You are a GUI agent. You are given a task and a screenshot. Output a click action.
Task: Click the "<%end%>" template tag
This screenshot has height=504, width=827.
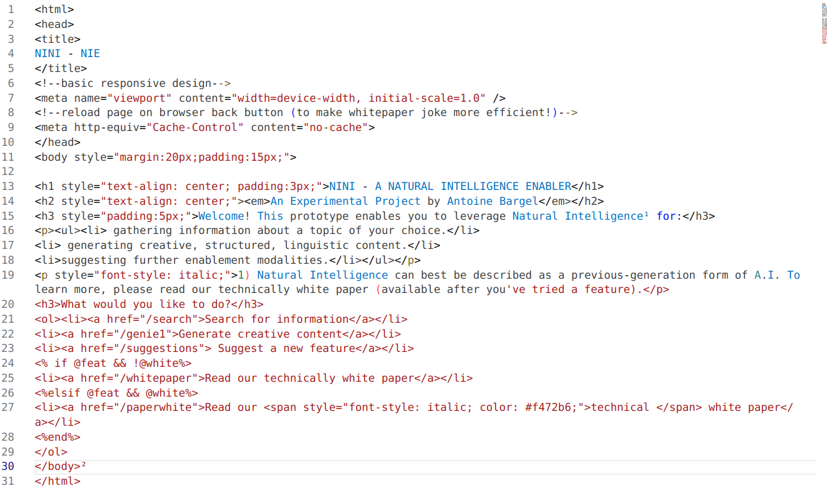tap(58, 437)
